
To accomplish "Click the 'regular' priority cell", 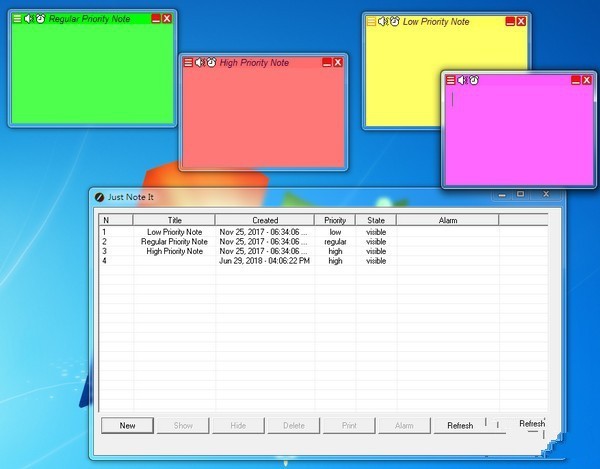I will 335,242.
